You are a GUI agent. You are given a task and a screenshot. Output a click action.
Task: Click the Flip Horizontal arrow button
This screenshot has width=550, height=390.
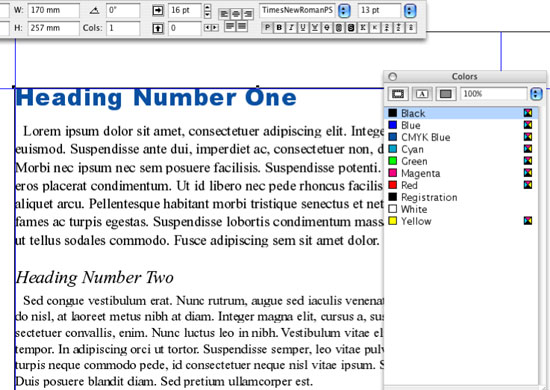[x=158, y=10]
